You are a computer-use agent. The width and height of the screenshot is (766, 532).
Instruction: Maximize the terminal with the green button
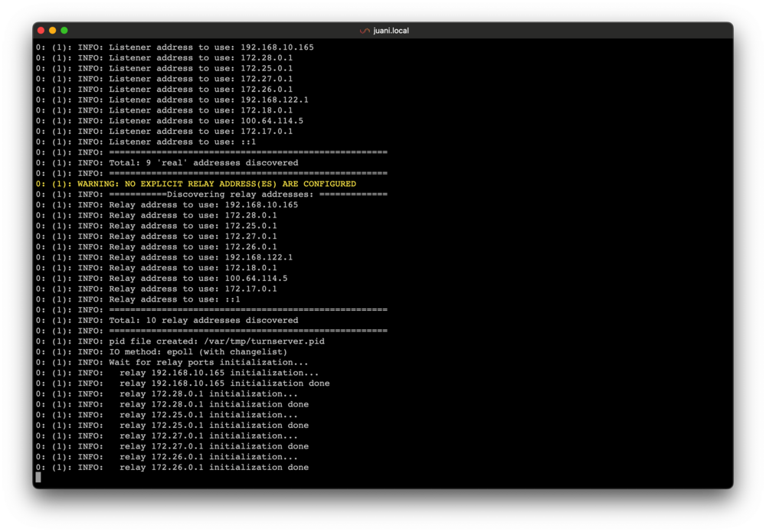64,31
